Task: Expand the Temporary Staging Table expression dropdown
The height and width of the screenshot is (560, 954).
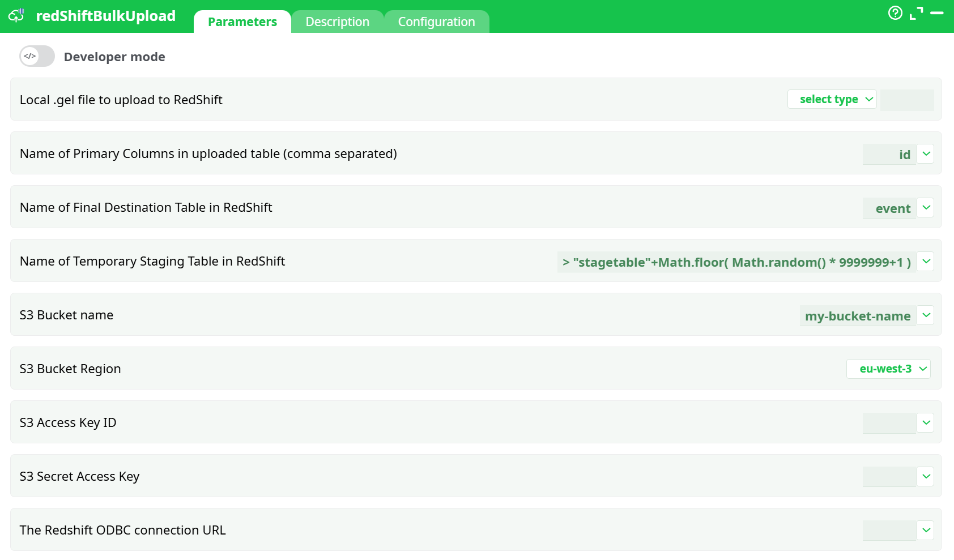Action: (926, 261)
